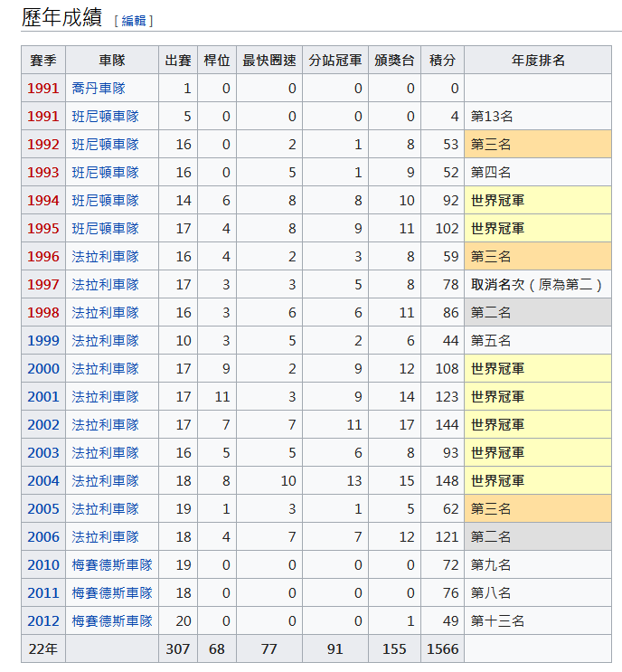Screen dimensions: 622x672
Task: Open the 1992 season link
Action: pyautogui.click(x=43, y=145)
